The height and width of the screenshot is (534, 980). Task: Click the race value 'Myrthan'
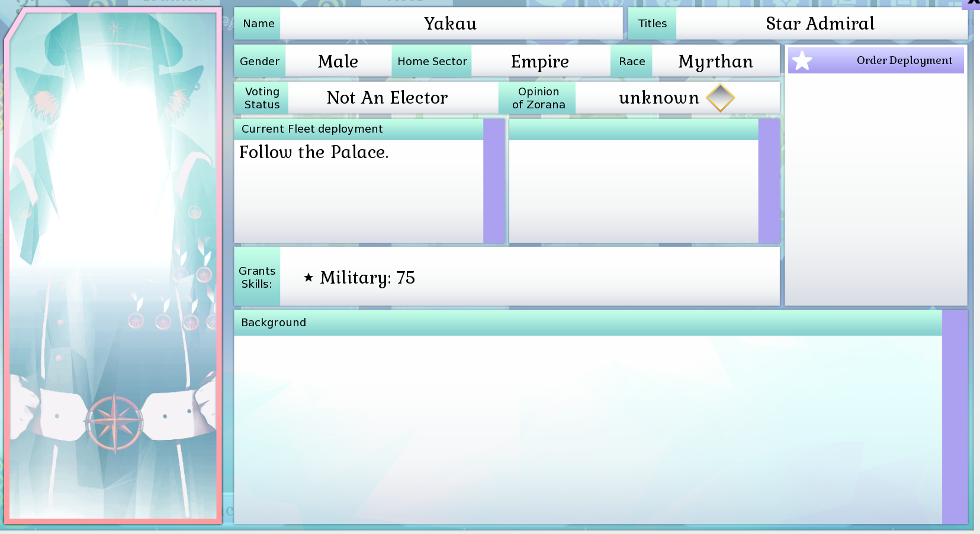[x=715, y=62]
